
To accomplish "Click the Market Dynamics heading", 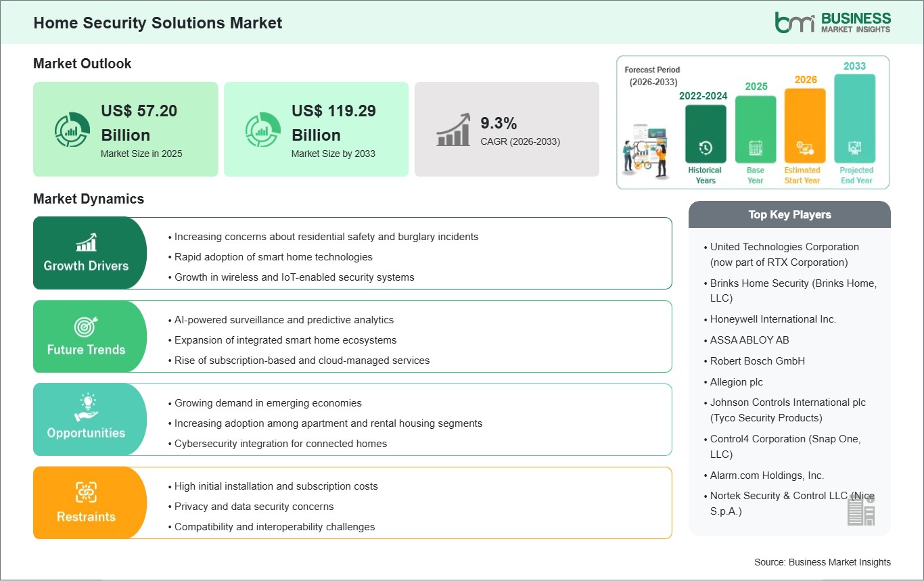I will (89, 199).
